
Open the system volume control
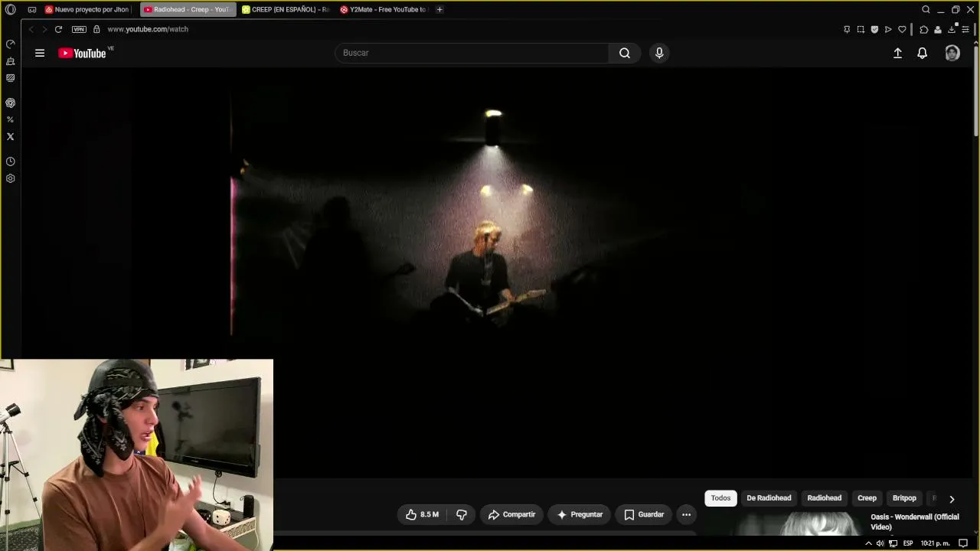880,543
